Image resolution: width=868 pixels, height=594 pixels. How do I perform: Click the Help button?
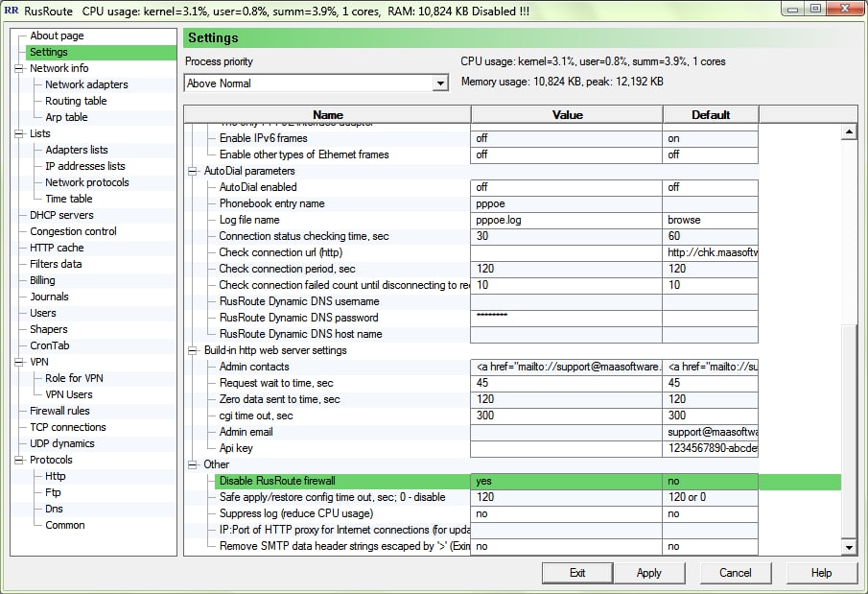(x=822, y=573)
